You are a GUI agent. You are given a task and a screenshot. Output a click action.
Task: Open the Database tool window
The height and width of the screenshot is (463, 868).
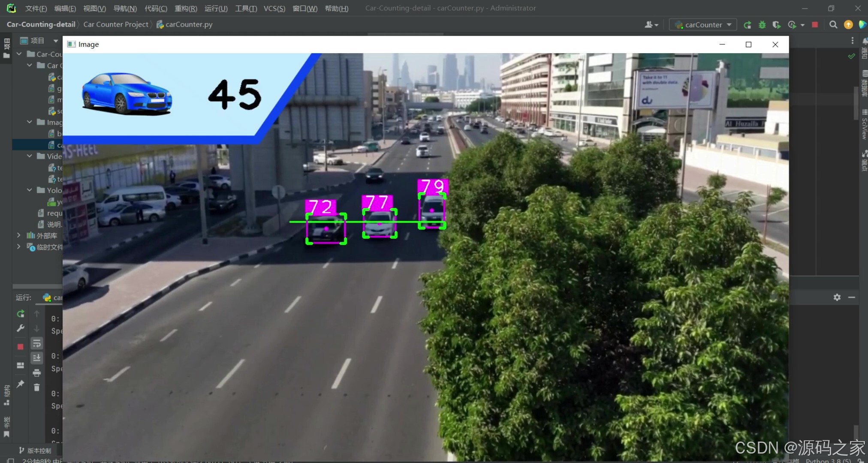click(x=865, y=84)
